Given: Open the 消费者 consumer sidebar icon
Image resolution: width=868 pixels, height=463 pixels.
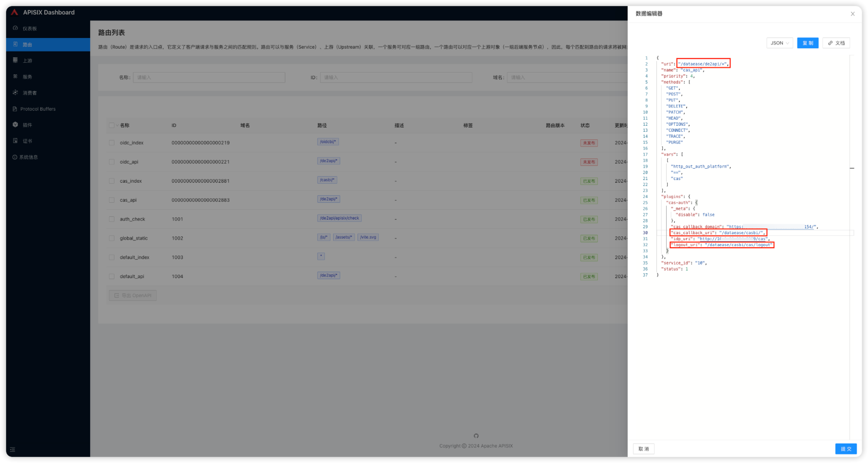Looking at the screenshot, I should point(15,93).
